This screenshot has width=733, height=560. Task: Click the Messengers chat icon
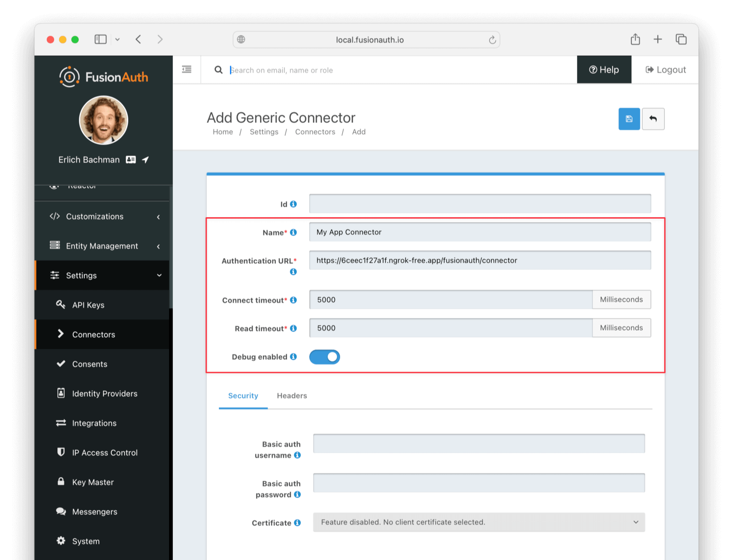point(61,511)
